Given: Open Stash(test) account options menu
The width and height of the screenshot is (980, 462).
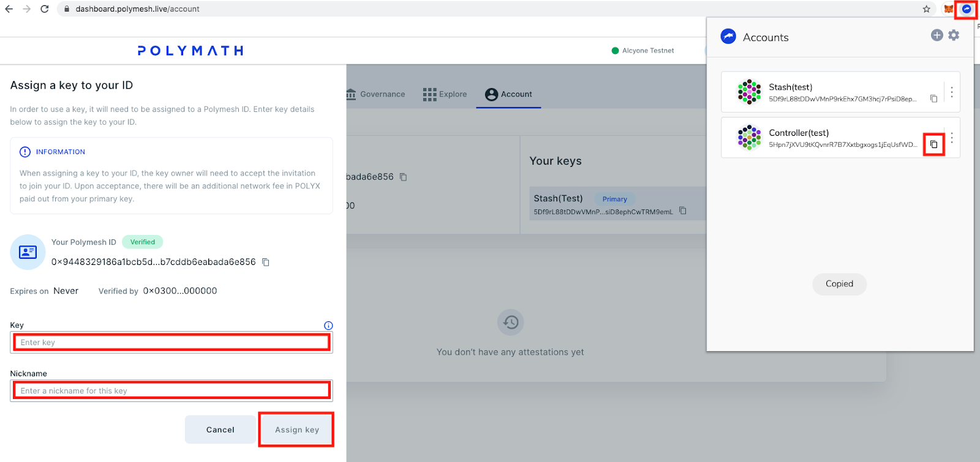Looking at the screenshot, I should click(x=951, y=92).
